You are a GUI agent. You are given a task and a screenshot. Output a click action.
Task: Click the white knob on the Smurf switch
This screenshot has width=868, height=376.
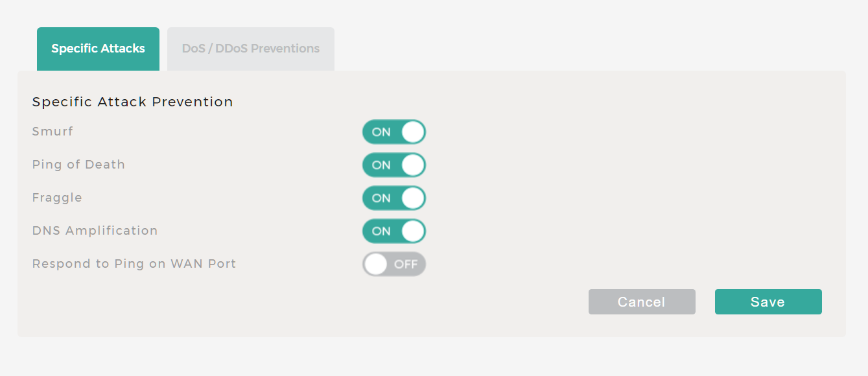point(413,132)
